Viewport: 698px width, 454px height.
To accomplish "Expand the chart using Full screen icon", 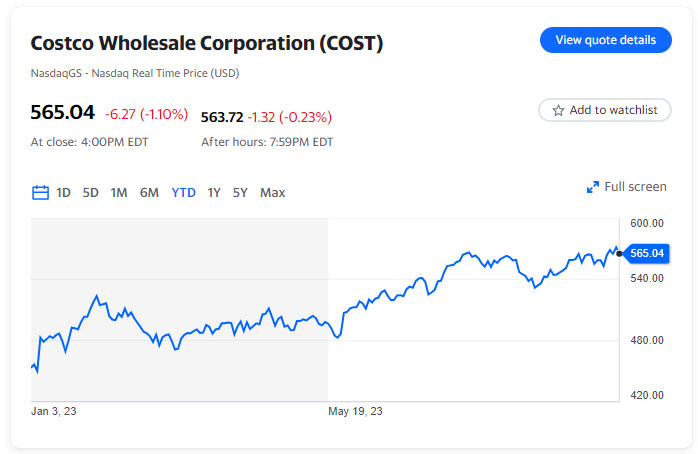I will (x=593, y=187).
